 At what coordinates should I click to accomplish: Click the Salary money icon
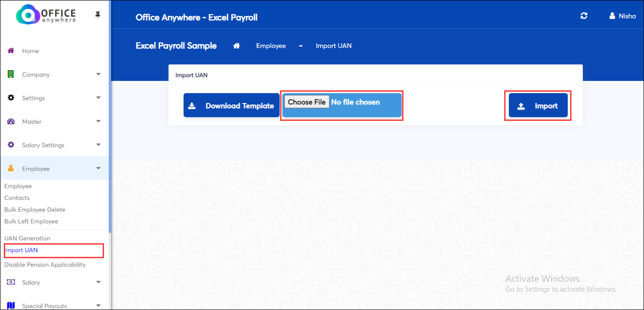click(x=11, y=282)
